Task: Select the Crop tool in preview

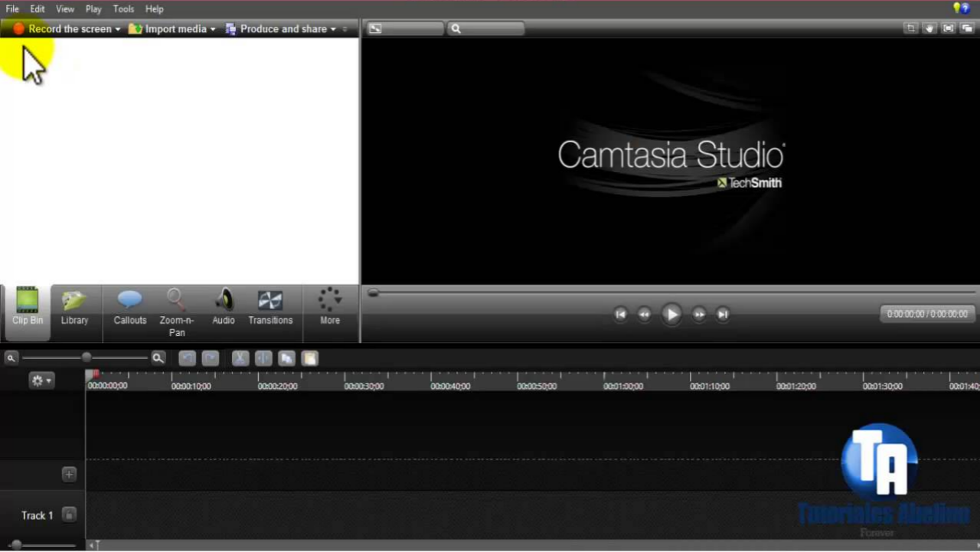Action: pos(910,28)
